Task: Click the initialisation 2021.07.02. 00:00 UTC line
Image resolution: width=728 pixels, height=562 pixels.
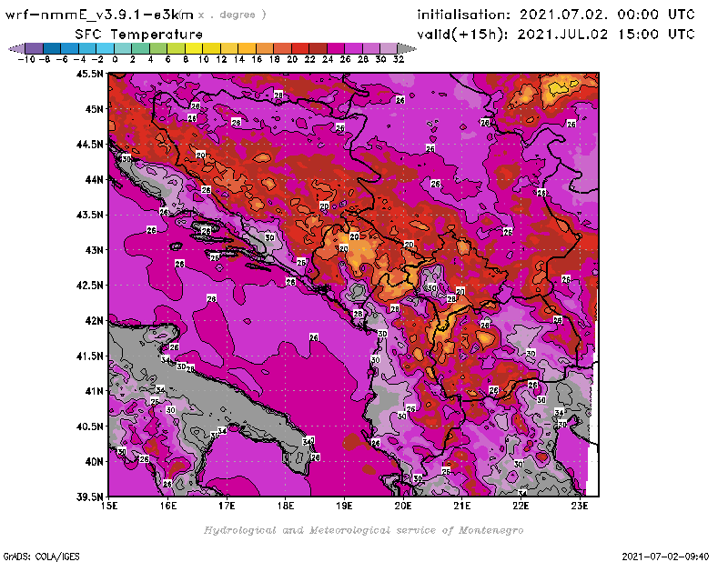Action: click(x=556, y=15)
